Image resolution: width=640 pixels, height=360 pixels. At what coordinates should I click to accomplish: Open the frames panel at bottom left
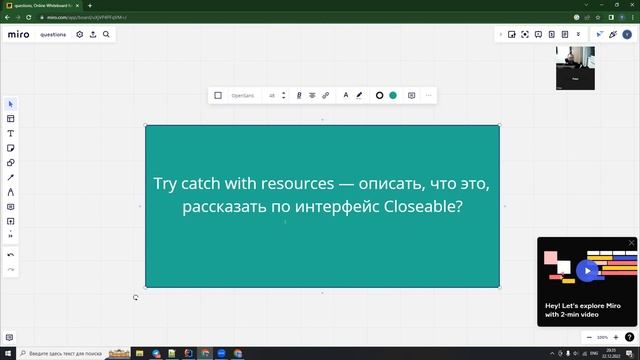click(9, 338)
